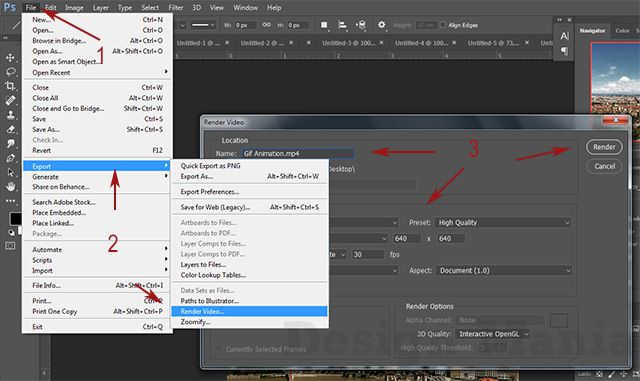Toggle the width-height link icon
The width and height of the screenshot is (640, 381).
point(267,25)
